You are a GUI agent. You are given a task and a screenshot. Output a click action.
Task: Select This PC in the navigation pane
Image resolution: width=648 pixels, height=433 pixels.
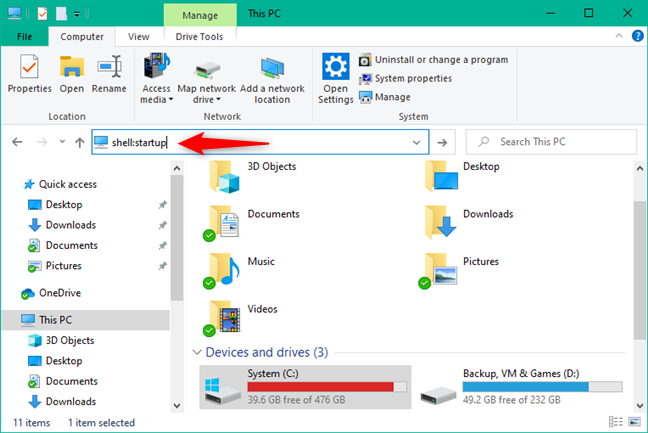pyautogui.click(x=86, y=320)
